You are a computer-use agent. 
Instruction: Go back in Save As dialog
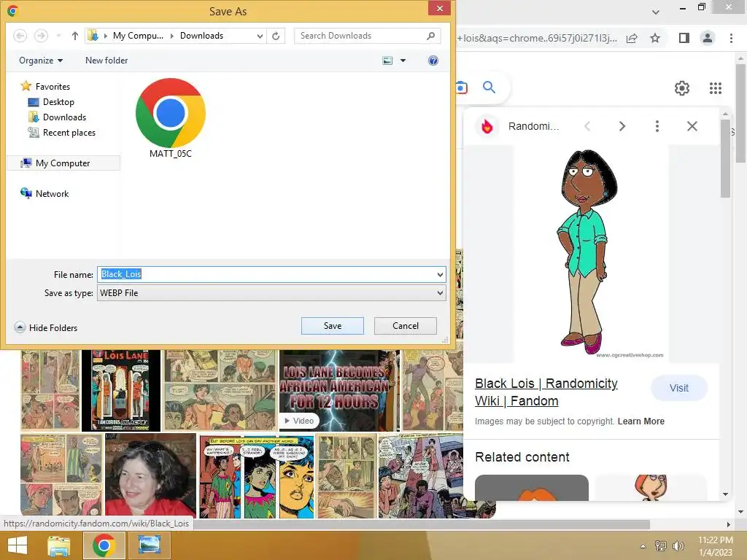(x=20, y=36)
